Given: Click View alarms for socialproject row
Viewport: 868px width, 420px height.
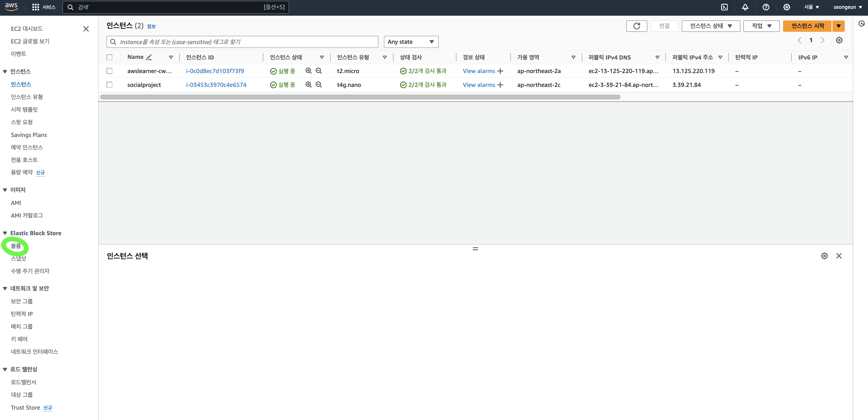Looking at the screenshot, I should pos(479,85).
